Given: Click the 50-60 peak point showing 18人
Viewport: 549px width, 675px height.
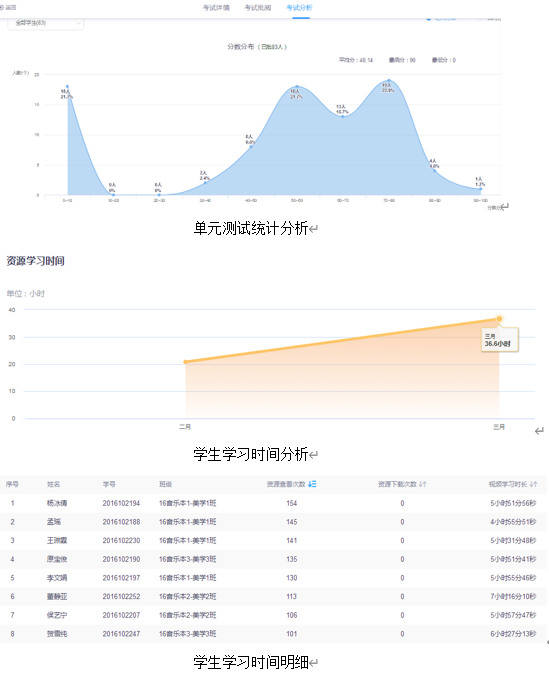Looking at the screenshot, I should click(297, 87).
